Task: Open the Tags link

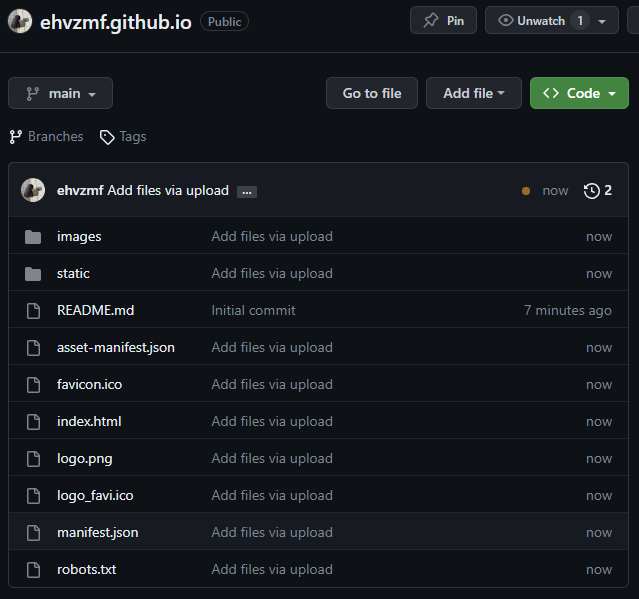Action: point(123,137)
